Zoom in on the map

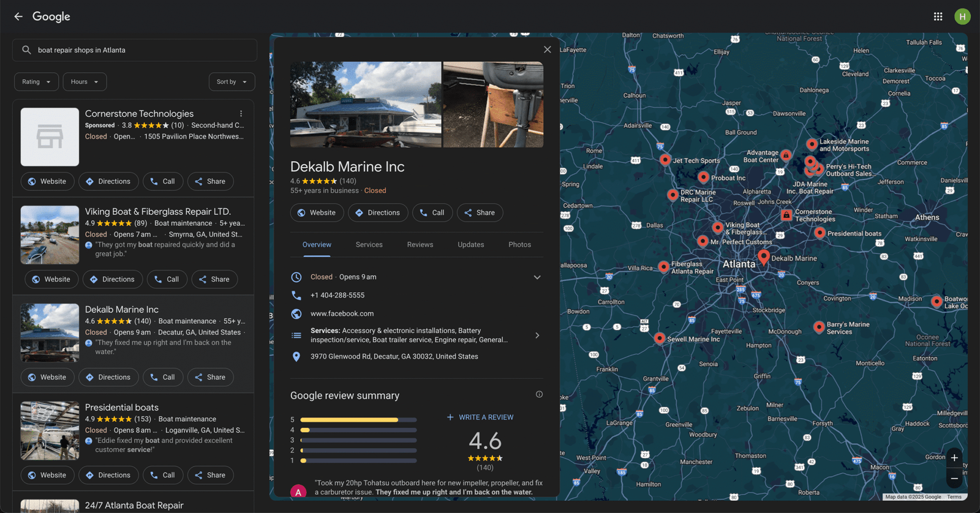pyautogui.click(x=954, y=458)
